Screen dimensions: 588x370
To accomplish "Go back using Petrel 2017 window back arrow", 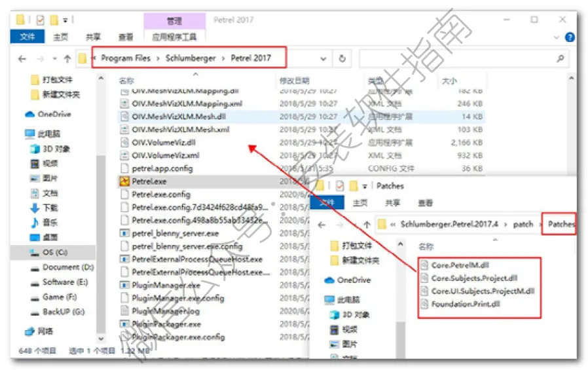I will [22, 58].
